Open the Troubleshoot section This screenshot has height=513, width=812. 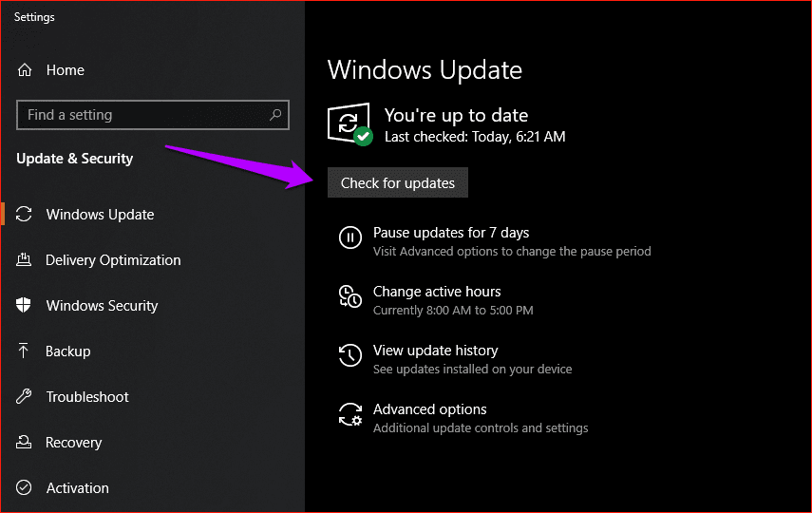click(87, 397)
